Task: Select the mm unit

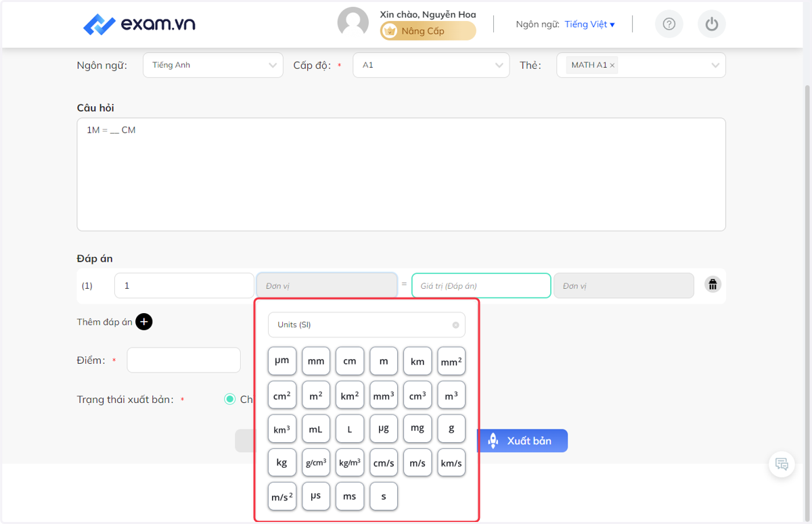Action: (x=316, y=361)
